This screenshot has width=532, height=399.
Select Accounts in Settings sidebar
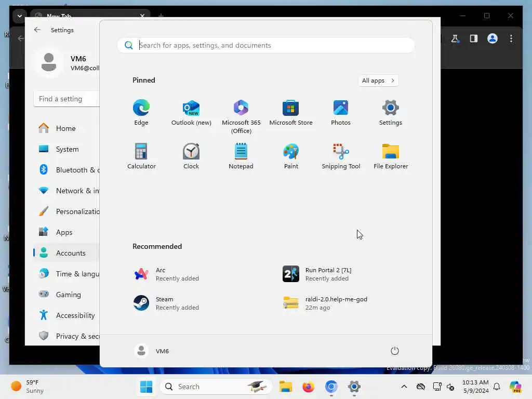click(66, 253)
